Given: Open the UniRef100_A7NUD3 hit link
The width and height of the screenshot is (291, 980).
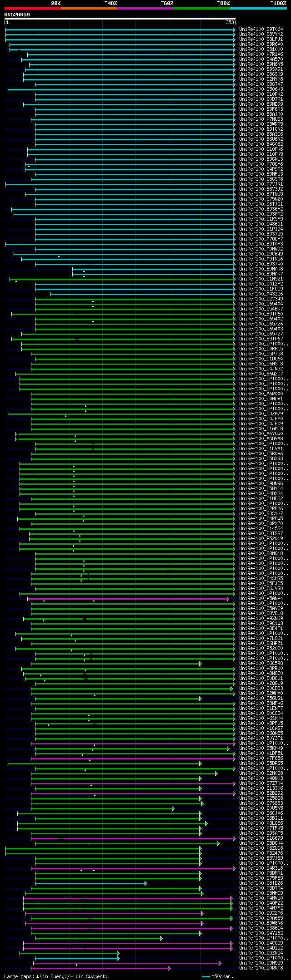Looking at the screenshot, I should (261, 119).
